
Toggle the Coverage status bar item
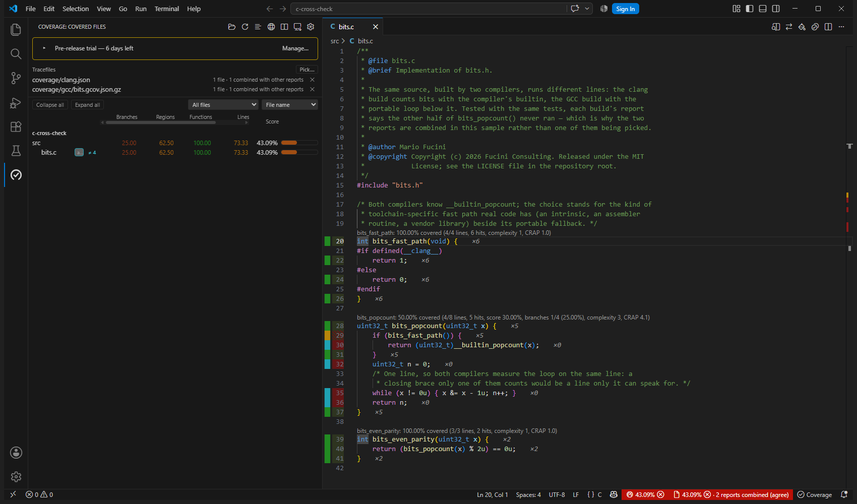[x=815, y=495]
